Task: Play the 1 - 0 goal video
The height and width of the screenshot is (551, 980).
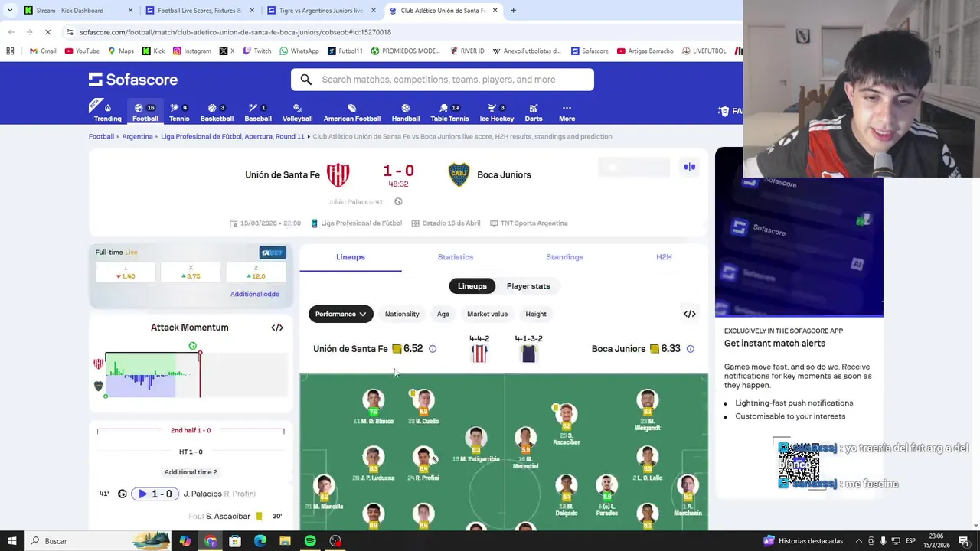Action: [x=155, y=494]
